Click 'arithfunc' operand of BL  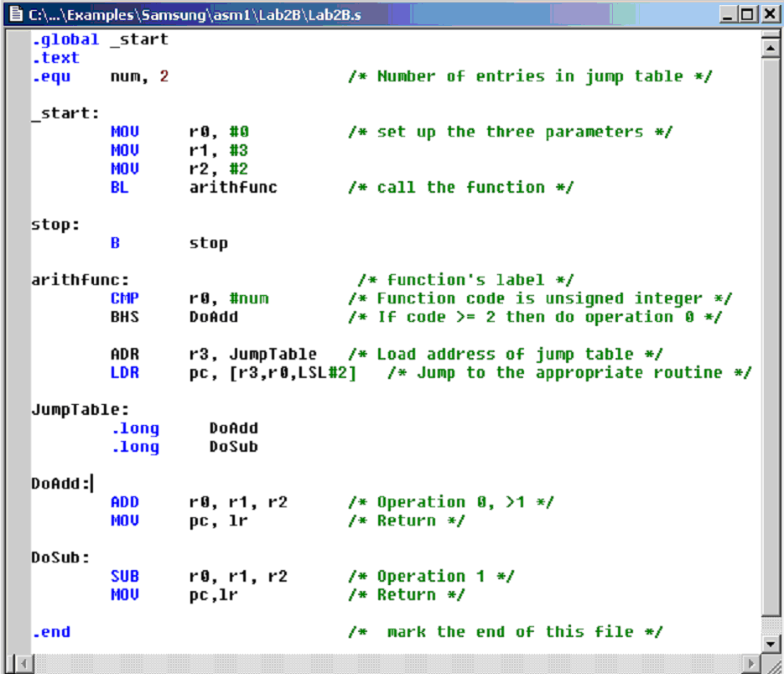(x=233, y=188)
